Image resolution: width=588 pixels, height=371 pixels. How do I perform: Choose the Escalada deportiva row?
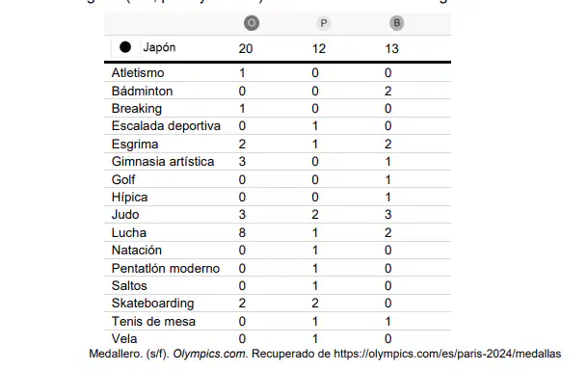[x=278, y=126]
